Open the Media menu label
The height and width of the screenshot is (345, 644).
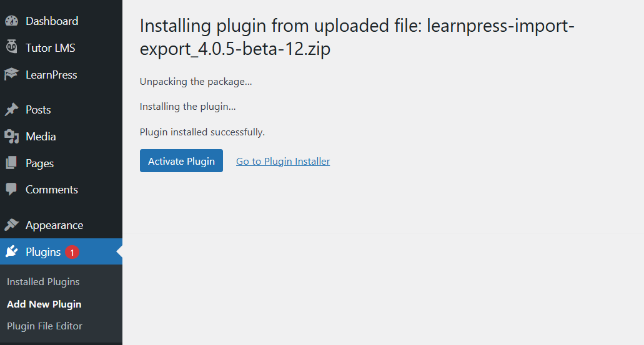pos(41,137)
